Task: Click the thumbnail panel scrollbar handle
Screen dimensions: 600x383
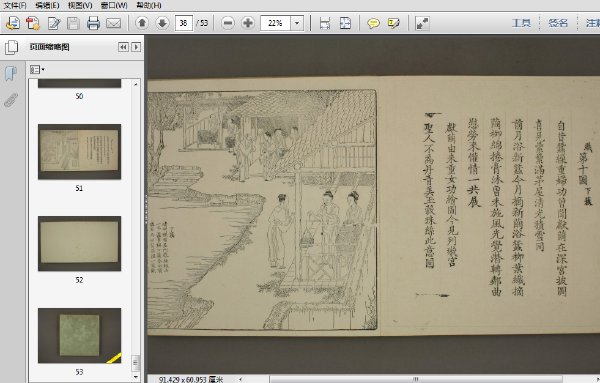Action: pos(136,363)
